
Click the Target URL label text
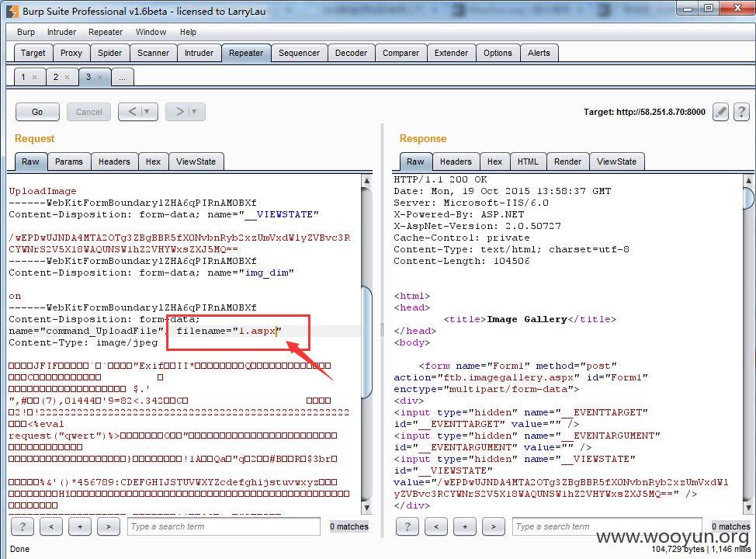tap(644, 112)
